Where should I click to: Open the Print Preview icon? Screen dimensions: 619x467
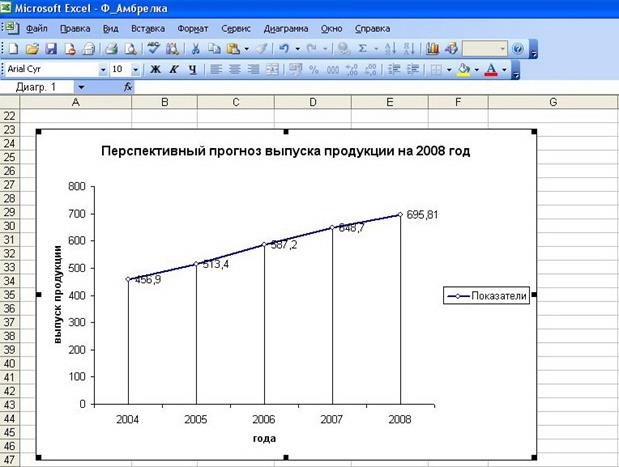click(130, 48)
